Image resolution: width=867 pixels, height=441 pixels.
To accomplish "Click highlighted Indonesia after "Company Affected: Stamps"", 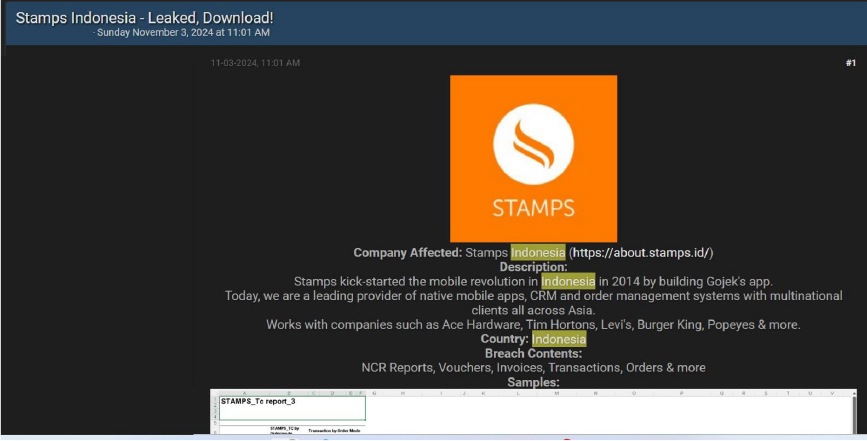I will [538, 253].
